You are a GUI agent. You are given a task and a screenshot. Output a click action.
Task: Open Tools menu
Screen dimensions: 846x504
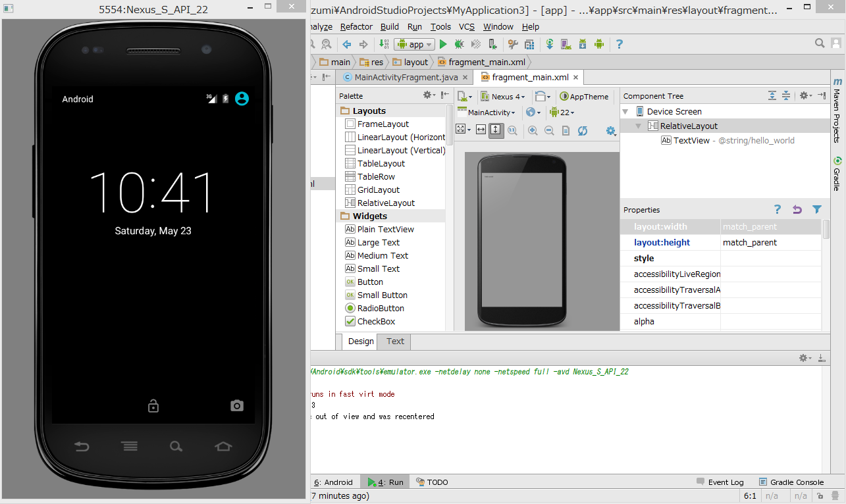(440, 27)
